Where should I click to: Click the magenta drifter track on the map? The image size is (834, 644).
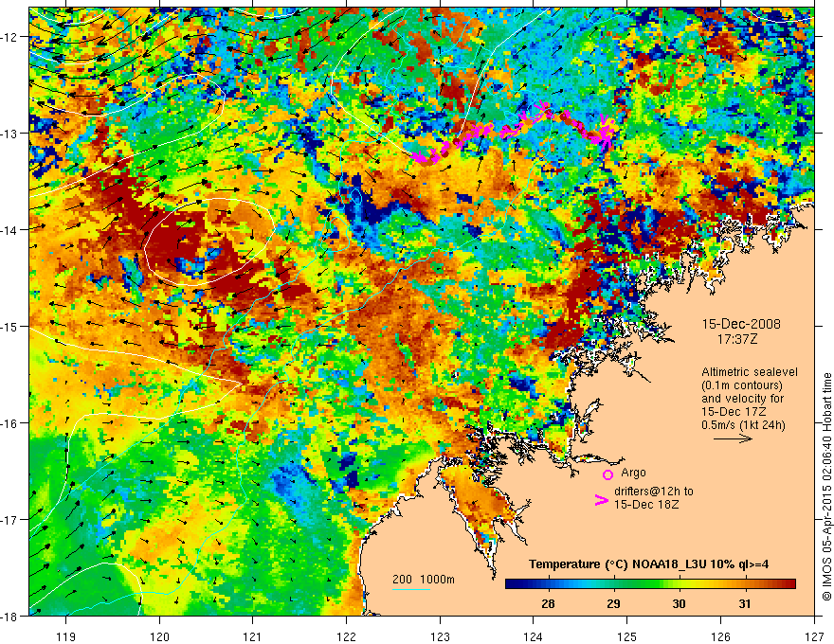point(514,131)
